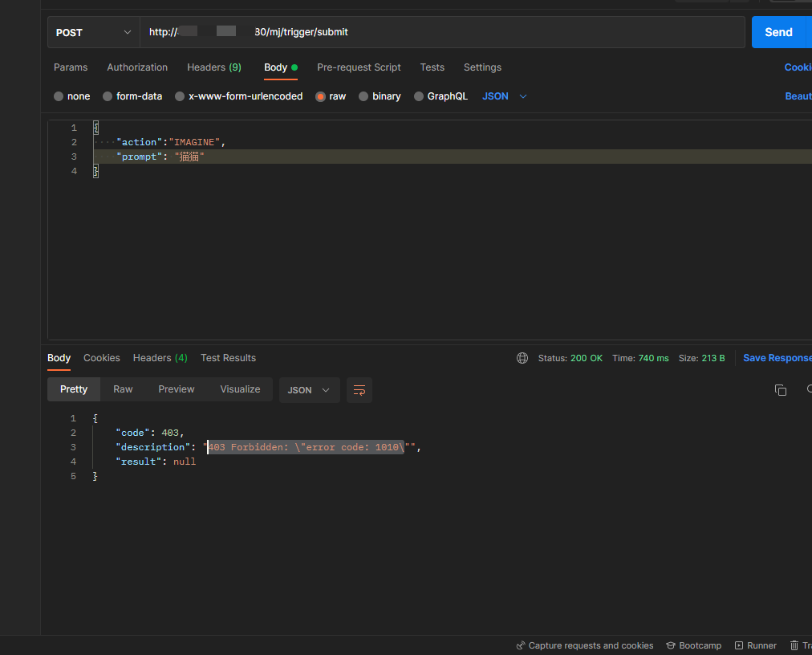812x655 pixels.
Task: Open the Test Results tab
Action: point(227,358)
